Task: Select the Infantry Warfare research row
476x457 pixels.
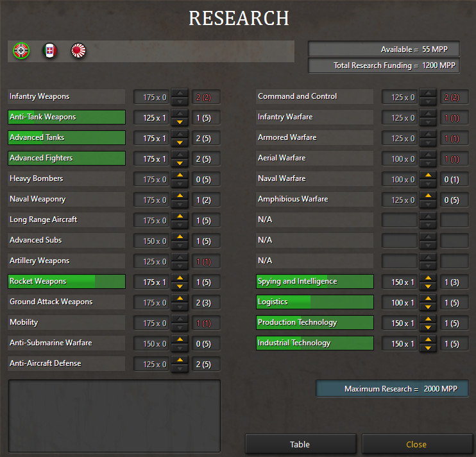Action: click(315, 117)
